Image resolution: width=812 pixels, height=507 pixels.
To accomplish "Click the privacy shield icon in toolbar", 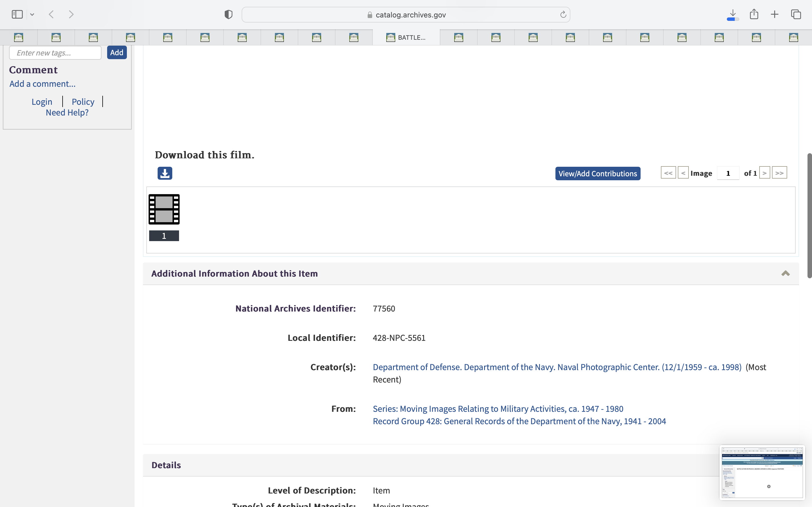I will click(x=228, y=14).
